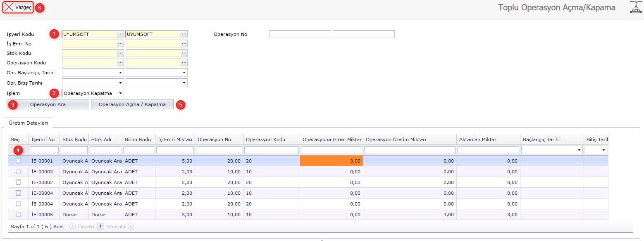
Task: Open lookup ellipsis for second Operasyon Kodu field
Action: [184, 63]
